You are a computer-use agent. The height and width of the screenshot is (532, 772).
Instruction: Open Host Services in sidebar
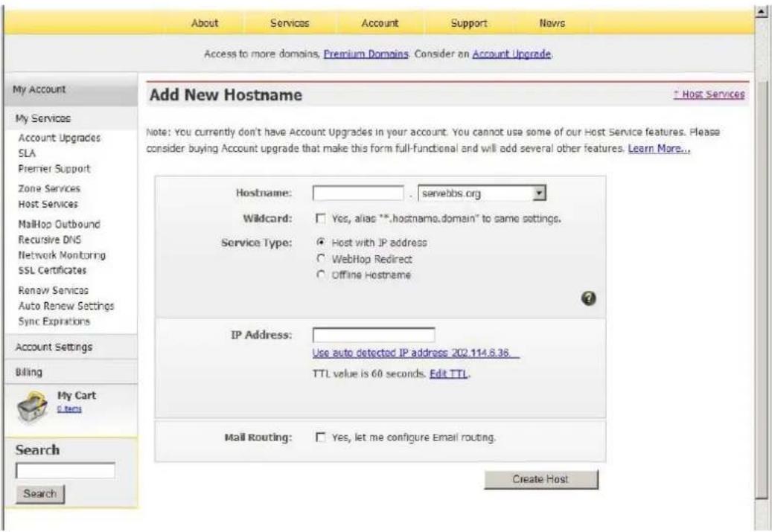(48, 204)
